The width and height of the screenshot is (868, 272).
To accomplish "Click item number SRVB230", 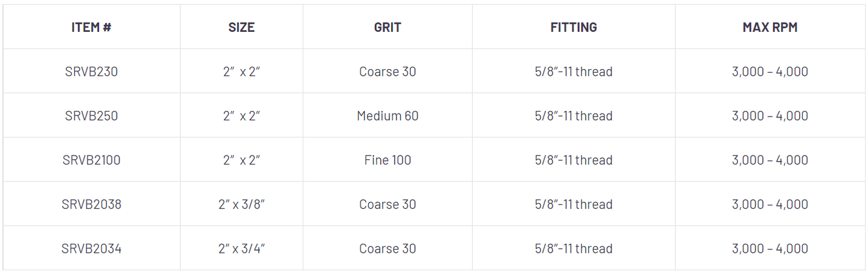I will point(91,71).
